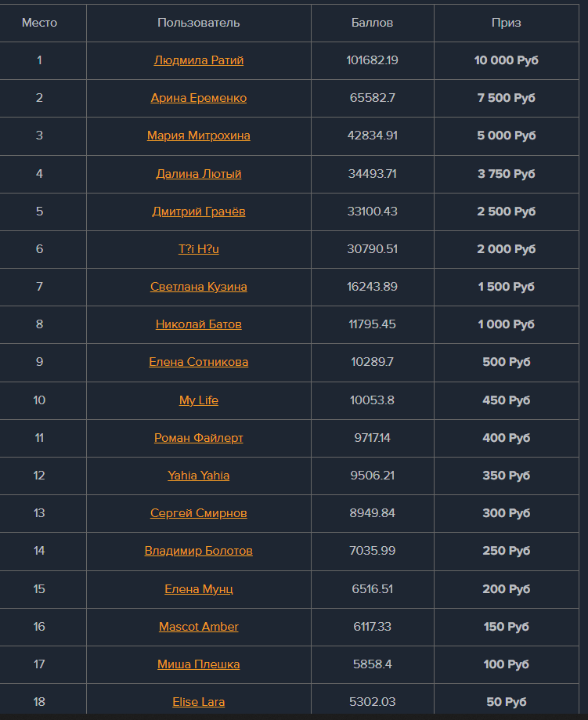Click the Николай Батов link
The width and height of the screenshot is (588, 720).
coord(199,324)
